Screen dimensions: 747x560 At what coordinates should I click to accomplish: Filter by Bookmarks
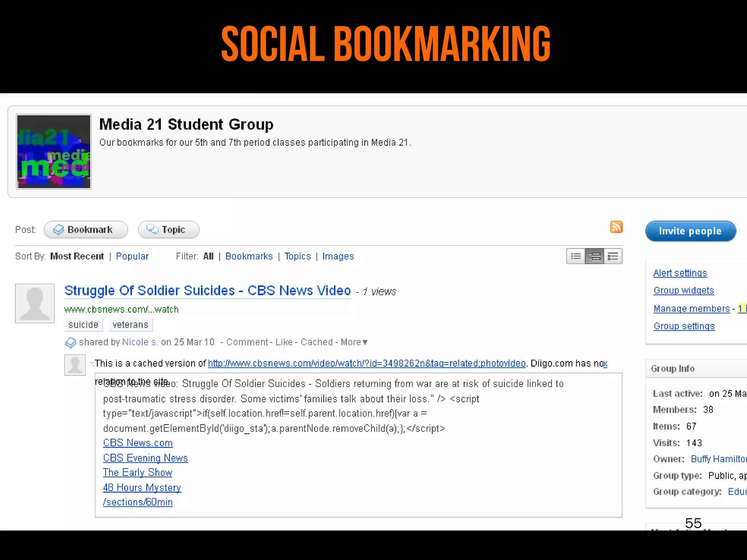249,256
